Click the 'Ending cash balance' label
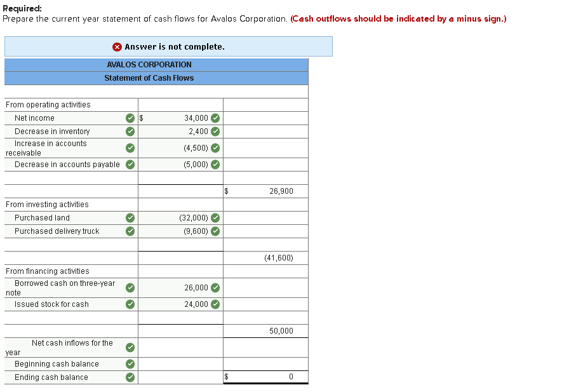562x392 pixels. pyautogui.click(x=51, y=377)
